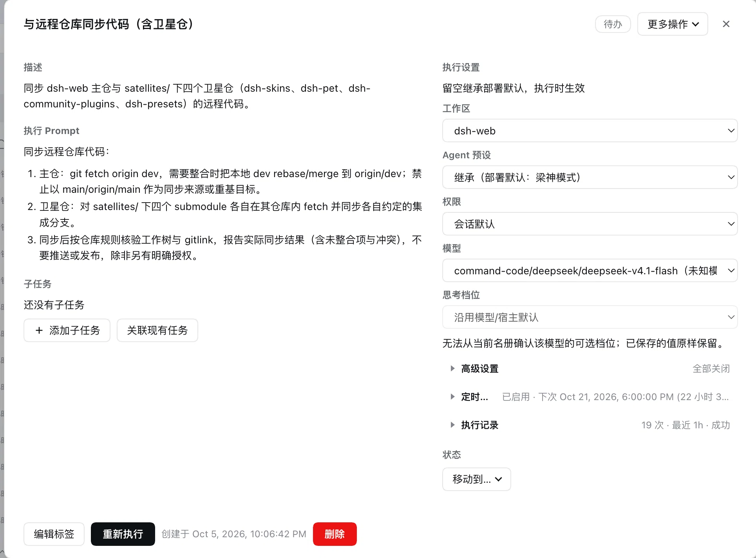Click the 无法从当前名册确认 warning text
This screenshot has width=756, height=558.
[584, 343]
